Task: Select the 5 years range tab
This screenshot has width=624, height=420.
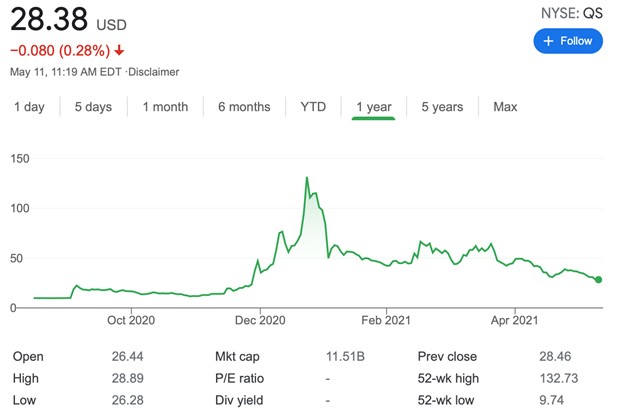Action: [441, 107]
